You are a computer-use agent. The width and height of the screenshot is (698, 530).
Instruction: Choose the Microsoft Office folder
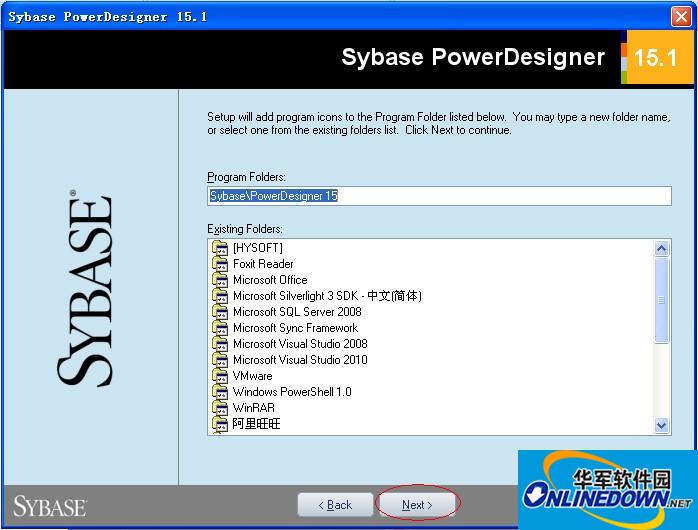(270, 280)
